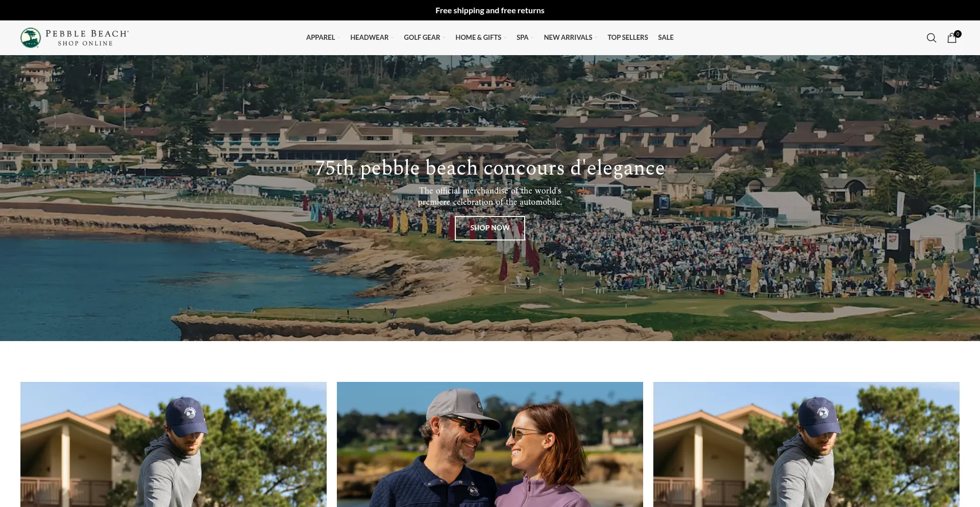
Task: Open the smiling couple photo tile
Action: pyautogui.click(x=490, y=444)
